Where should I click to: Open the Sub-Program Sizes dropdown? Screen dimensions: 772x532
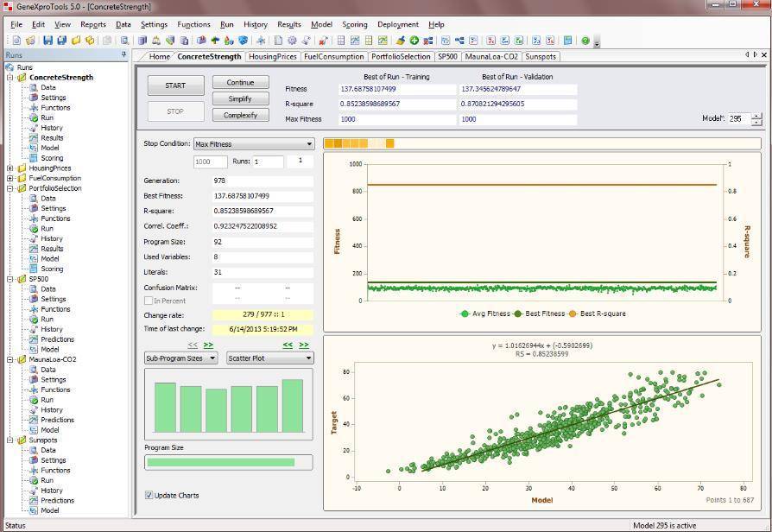180,358
